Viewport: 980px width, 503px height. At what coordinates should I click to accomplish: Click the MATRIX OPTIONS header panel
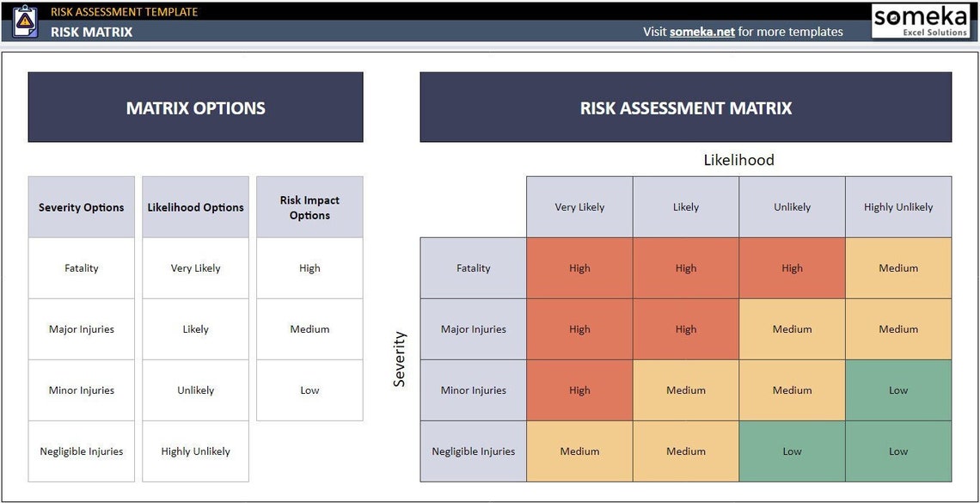[x=195, y=107]
